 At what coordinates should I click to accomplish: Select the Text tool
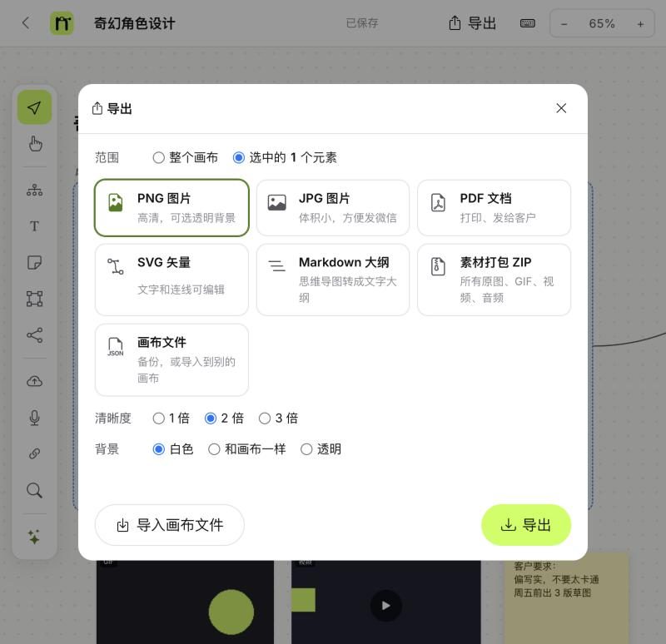(34, 226)
